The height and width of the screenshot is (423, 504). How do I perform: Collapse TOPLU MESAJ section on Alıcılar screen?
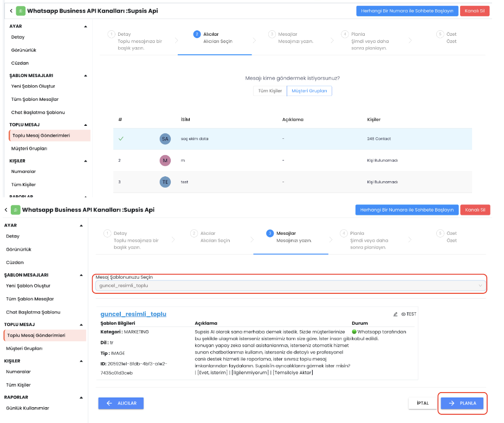click(x=86, y=125)
